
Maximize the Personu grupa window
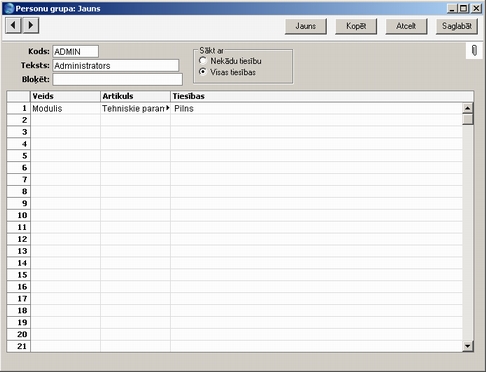pos(464,8)
